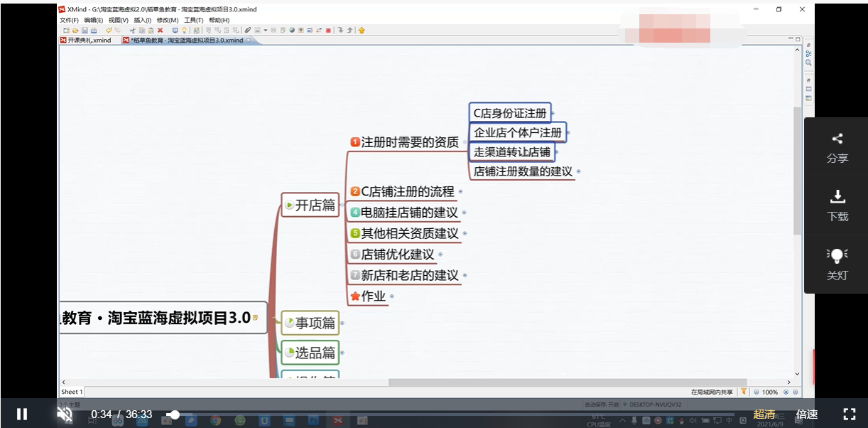The width and height of the screenshot is (868, 428).
Task: Click the Open folder toolbar icon
Action: click(x=75, y=31)
